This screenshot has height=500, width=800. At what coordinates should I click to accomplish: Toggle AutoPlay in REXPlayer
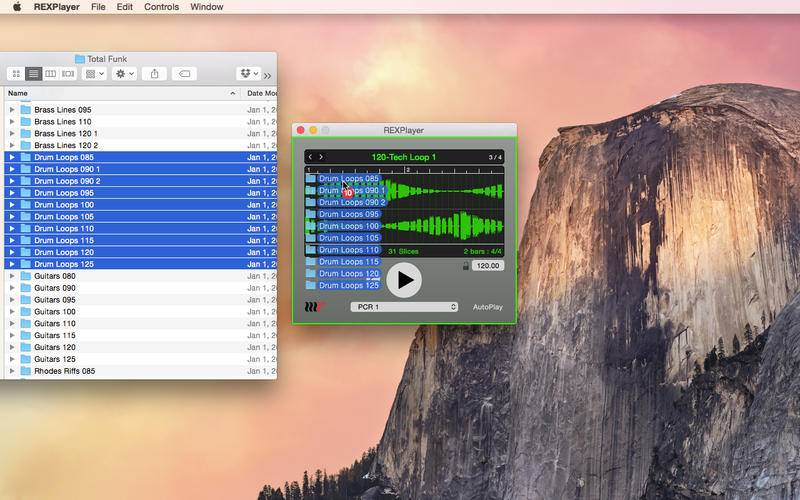point(488,307)
